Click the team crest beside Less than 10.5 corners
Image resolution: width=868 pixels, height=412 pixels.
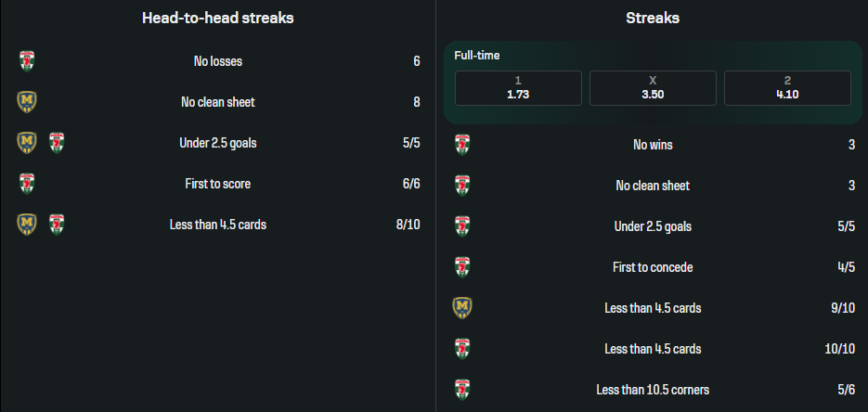(461, 389)
